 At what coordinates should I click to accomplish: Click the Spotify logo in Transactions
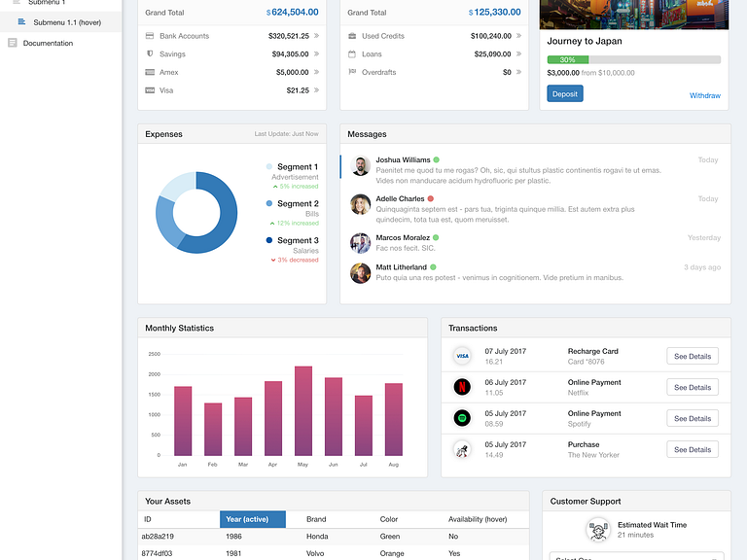coord(462,418)
